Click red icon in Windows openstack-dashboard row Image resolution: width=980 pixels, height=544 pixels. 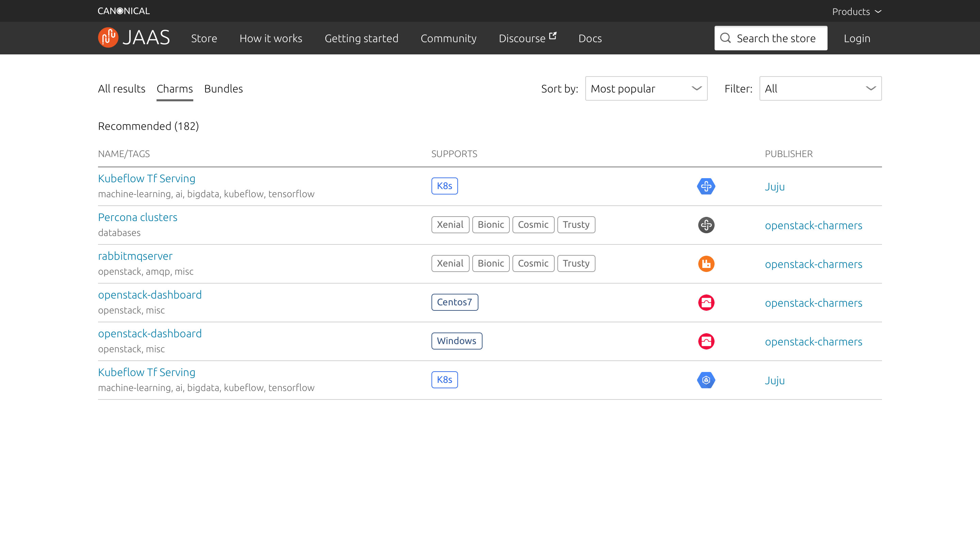click(x=706, y=341)
